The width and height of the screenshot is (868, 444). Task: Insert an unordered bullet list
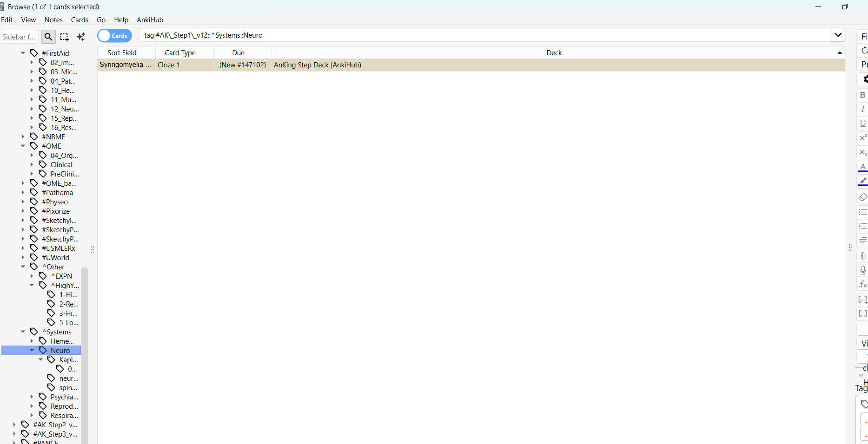(x=862, y=212)
